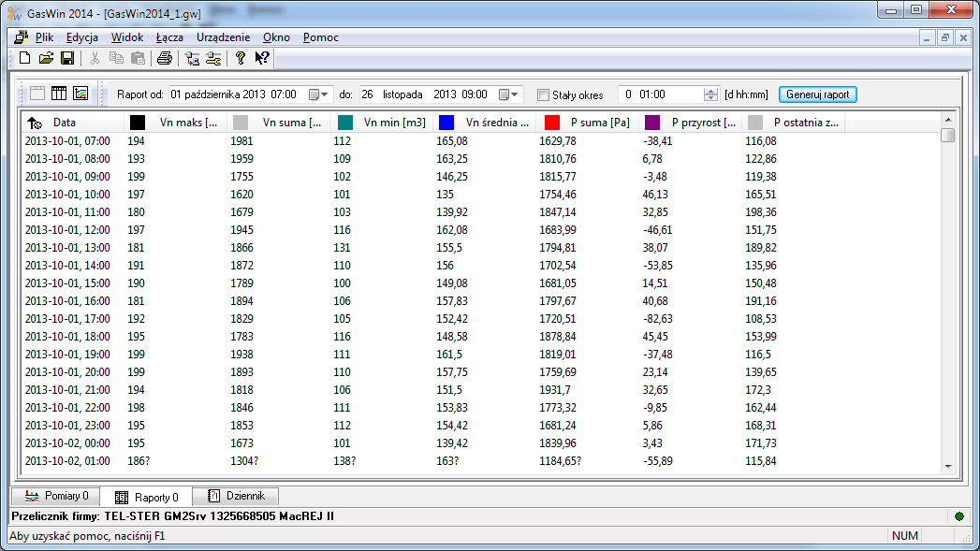The image size is (980, 551).
Task: Click the P przyrost column header
Action: [690, 123]
